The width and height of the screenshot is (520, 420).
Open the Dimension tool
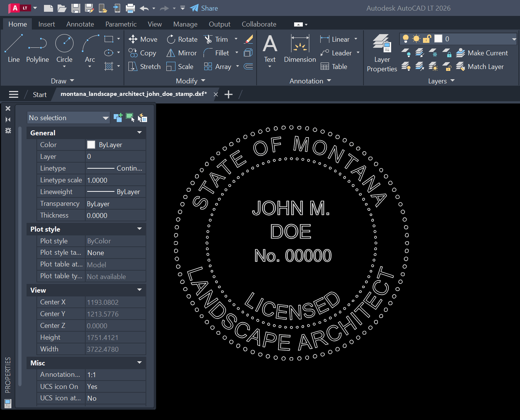coord(300,48)
